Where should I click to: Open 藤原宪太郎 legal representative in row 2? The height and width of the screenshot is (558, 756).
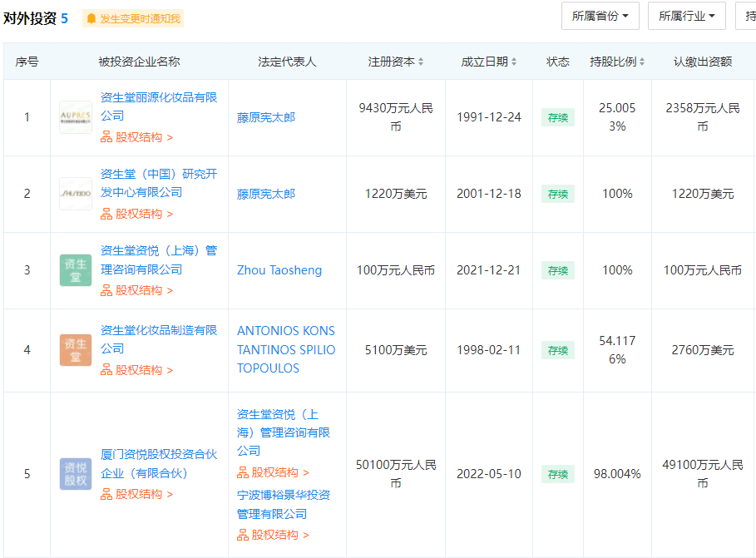tap(266, 195)
